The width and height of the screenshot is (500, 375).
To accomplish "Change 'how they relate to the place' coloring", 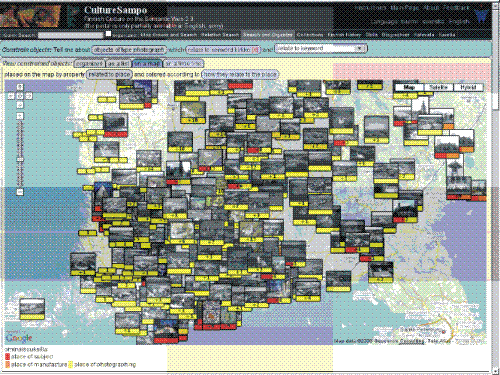I will (x=240, y=74).
